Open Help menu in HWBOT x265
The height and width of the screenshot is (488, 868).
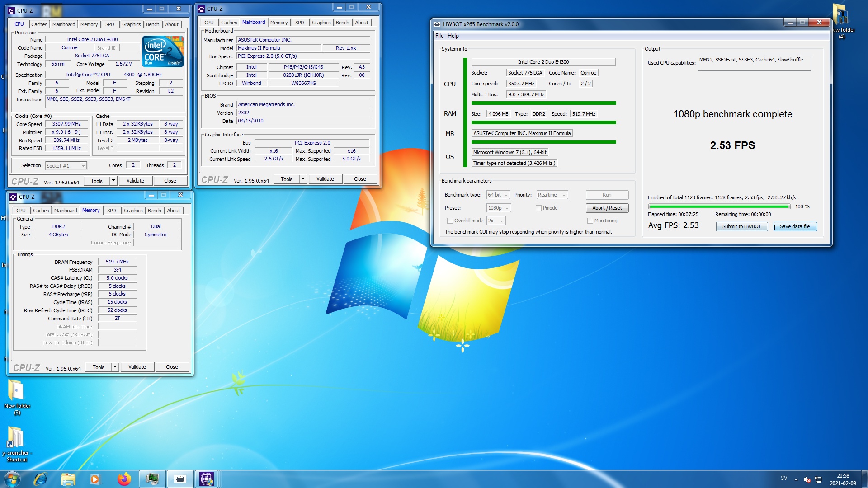(x=453, y=36)
